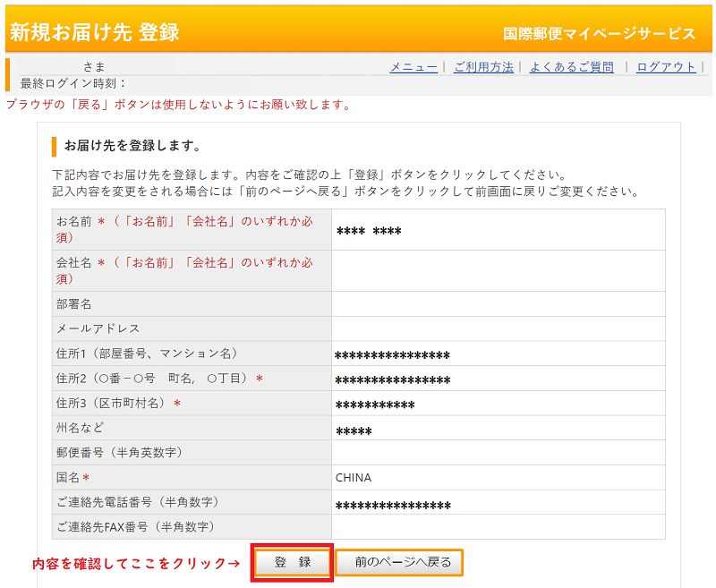
Task: Click the ログアウト link
Action: [666, 67]
